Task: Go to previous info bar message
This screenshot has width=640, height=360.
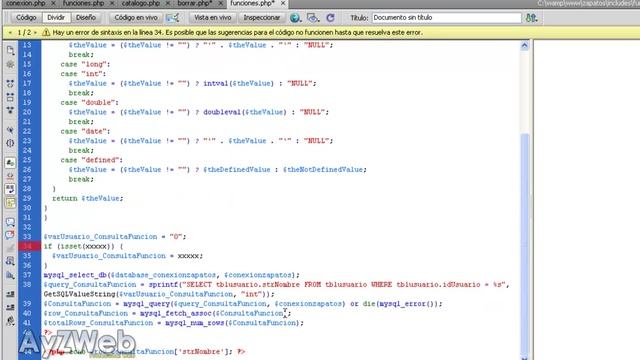Action: pos(10,32)
